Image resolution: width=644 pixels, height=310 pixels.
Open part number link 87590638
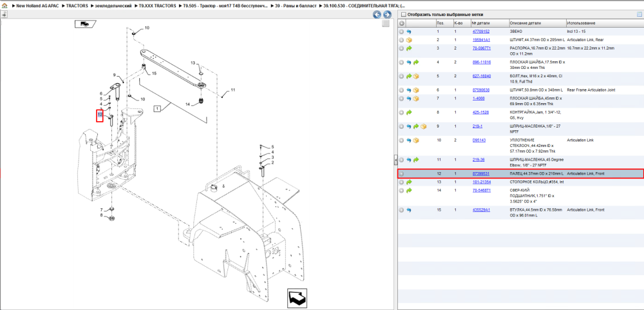(x=480, y=90)
